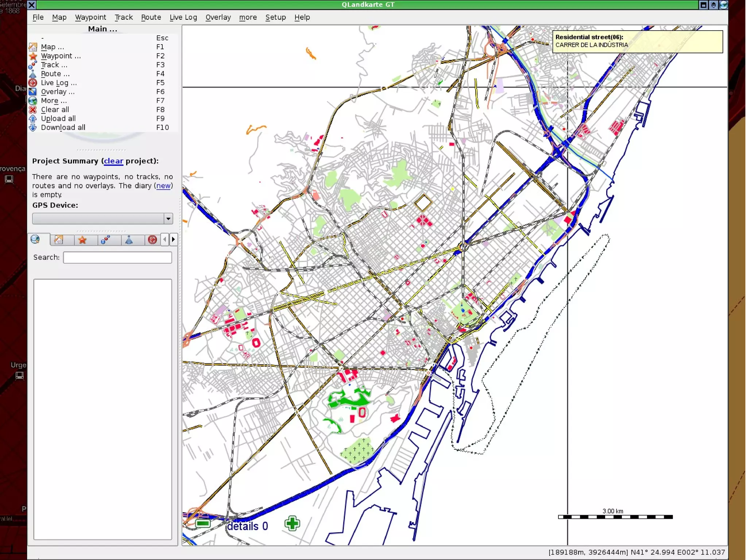Open the Setup menu
The width and height of the screenshot is (747, 560).
275,17
